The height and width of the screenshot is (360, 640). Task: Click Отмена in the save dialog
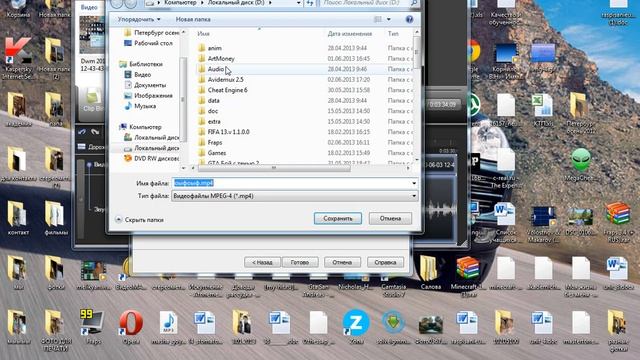(390, 218)
